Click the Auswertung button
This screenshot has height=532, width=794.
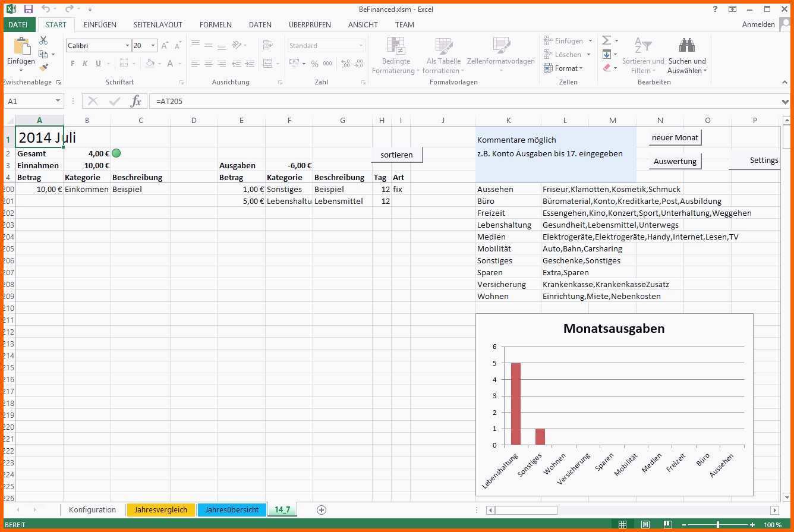click(675, 161)
